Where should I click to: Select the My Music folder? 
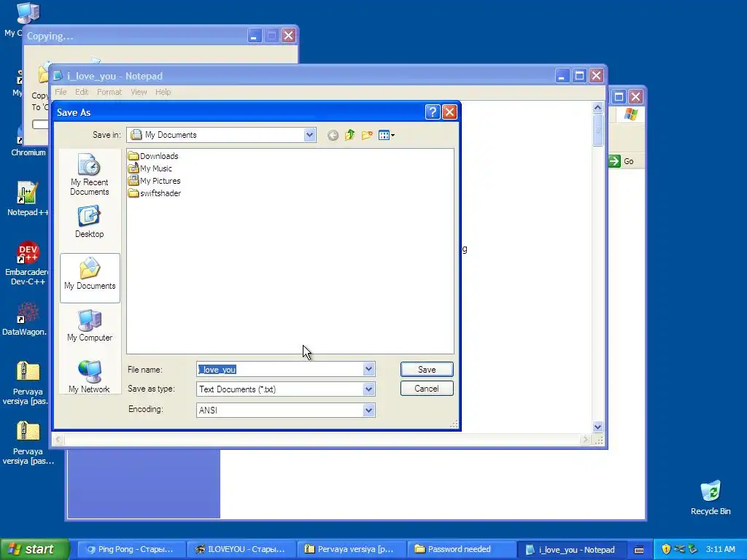click(x=150, y=168)
